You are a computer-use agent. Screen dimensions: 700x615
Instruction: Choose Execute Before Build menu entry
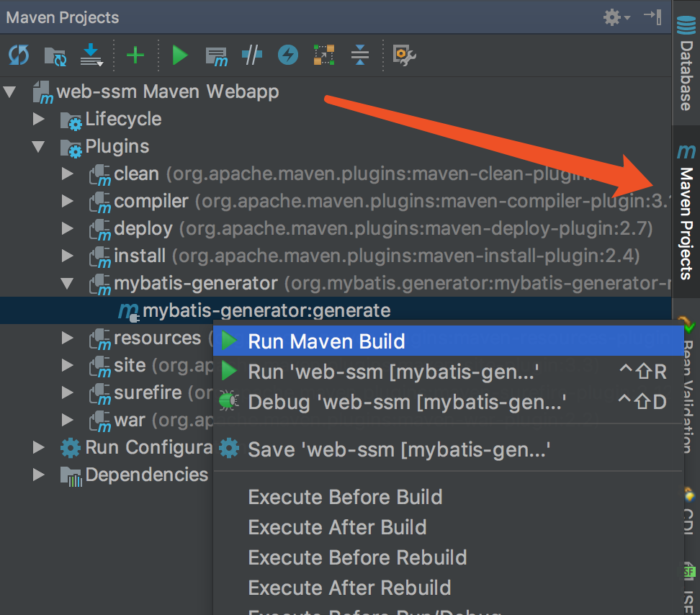click(x=448, y=497)
